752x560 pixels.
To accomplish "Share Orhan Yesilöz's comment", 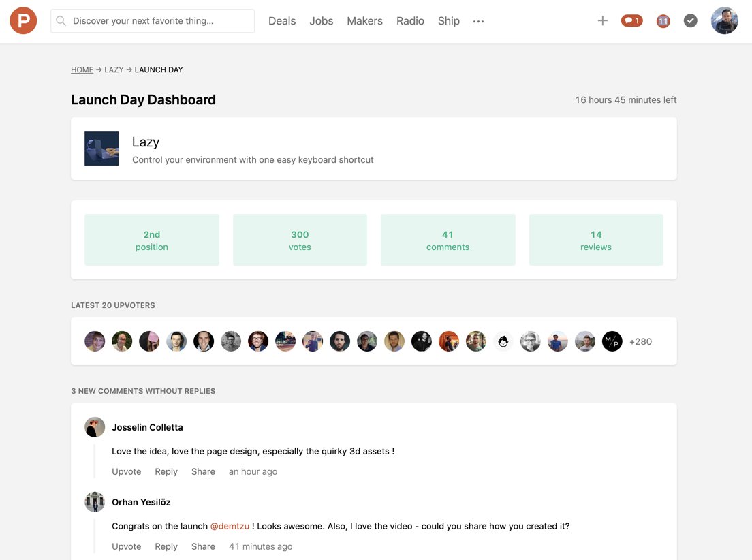I will click(203, 546).
